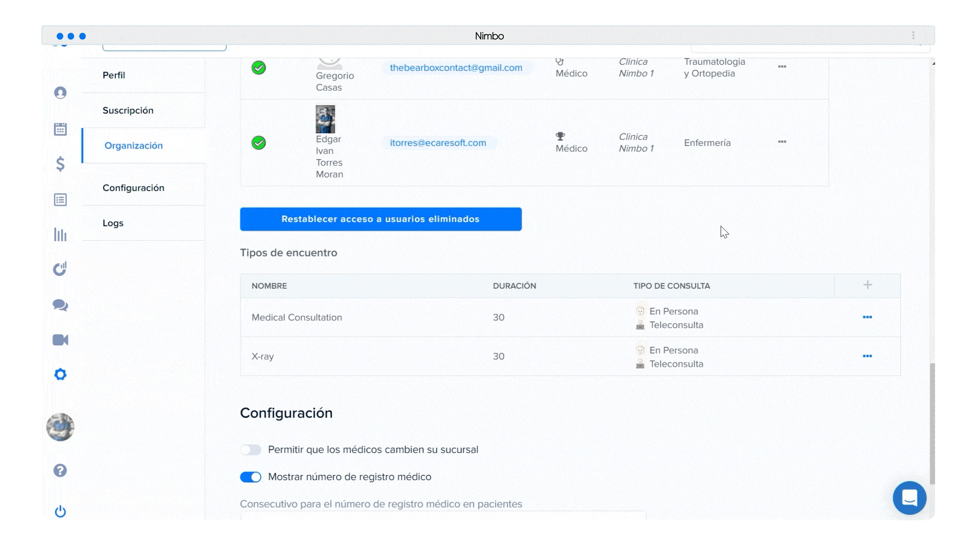Open the pie chart analytics icon
The image size is (980, 551).
[60, 269]
